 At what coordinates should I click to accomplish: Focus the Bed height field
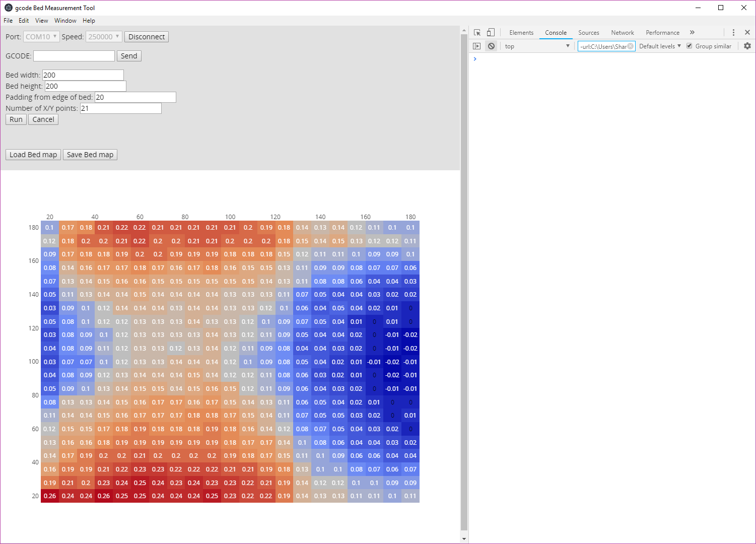[86, 86]
